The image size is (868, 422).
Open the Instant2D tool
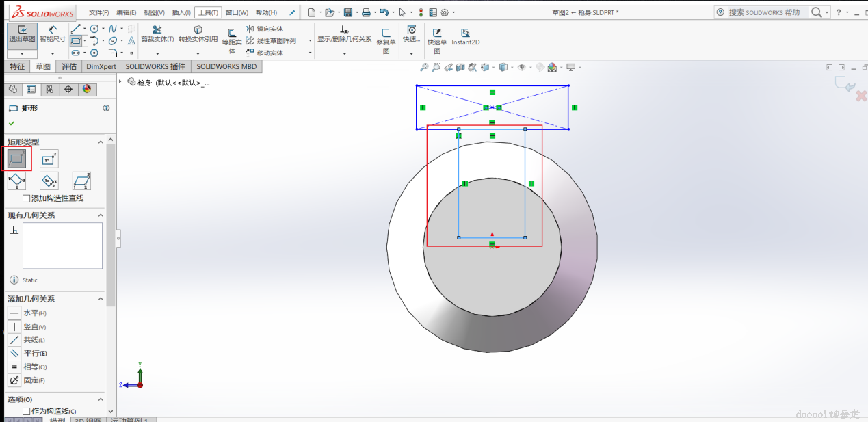click(x=465, y=37)
